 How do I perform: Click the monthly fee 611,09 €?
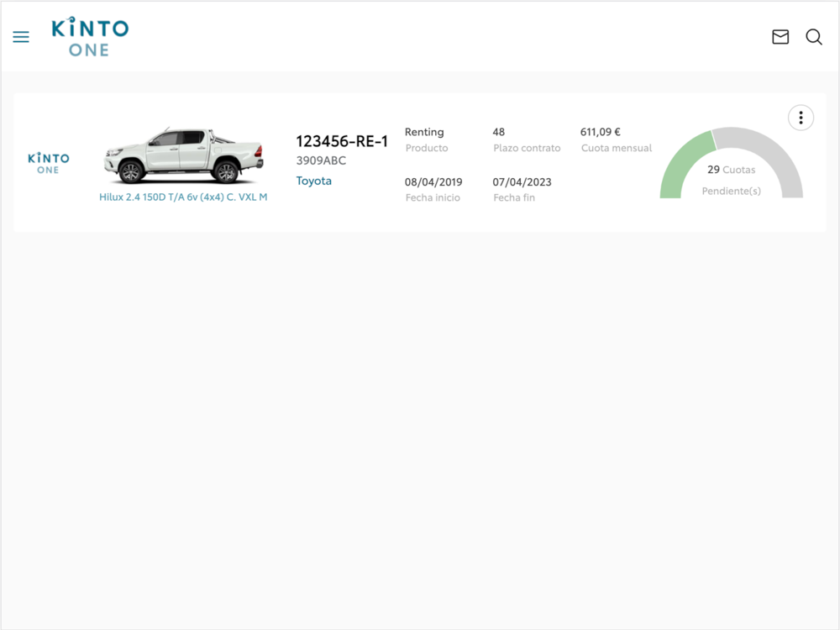(601, 132)
